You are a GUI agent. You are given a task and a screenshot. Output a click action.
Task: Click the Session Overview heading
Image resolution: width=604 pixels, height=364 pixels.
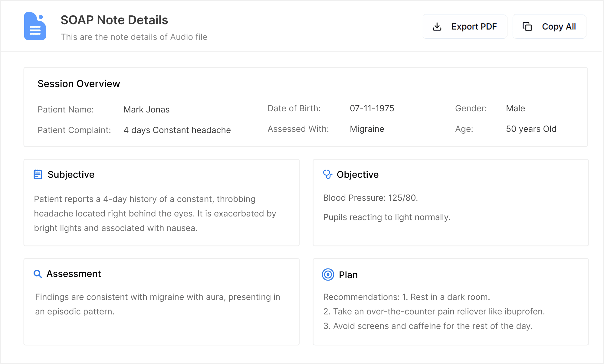pos(79,84)
